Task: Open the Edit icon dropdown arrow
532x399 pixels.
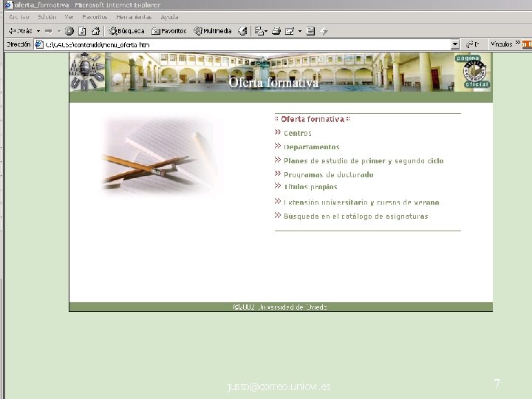Action: (300, 31)
